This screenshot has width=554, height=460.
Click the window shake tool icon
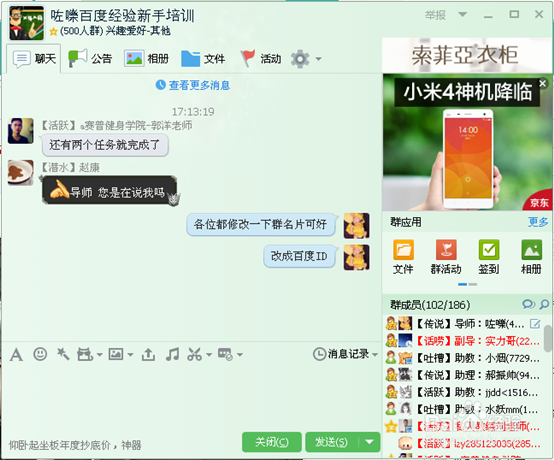coord(85,354)
